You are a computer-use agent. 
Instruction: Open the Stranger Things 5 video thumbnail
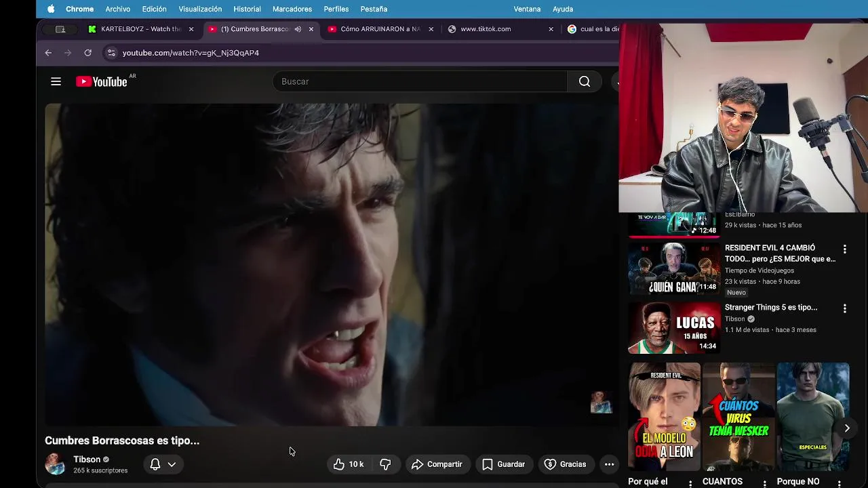pyautogui.click(x=673, y=328)
